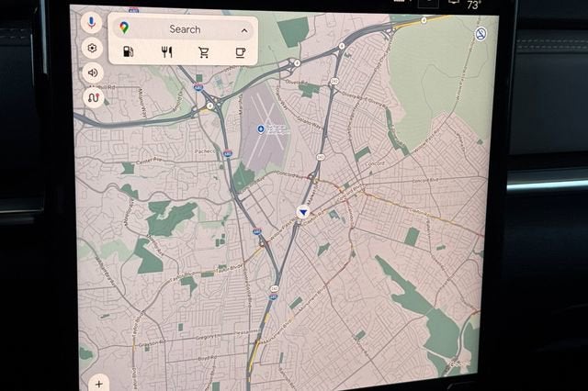Collapse the search panel with chevron
The height and width of the screenshot is (391, 588).
click(243, 29)
